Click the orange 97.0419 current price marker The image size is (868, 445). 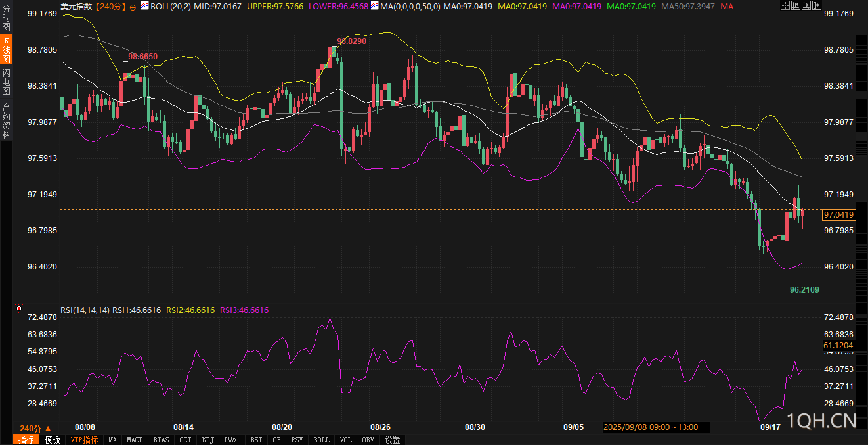tap(838, 215)
